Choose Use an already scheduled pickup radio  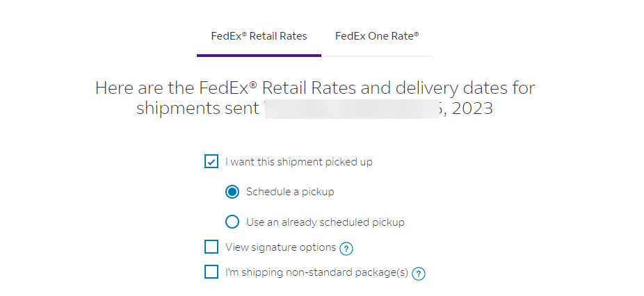point(232,222)
